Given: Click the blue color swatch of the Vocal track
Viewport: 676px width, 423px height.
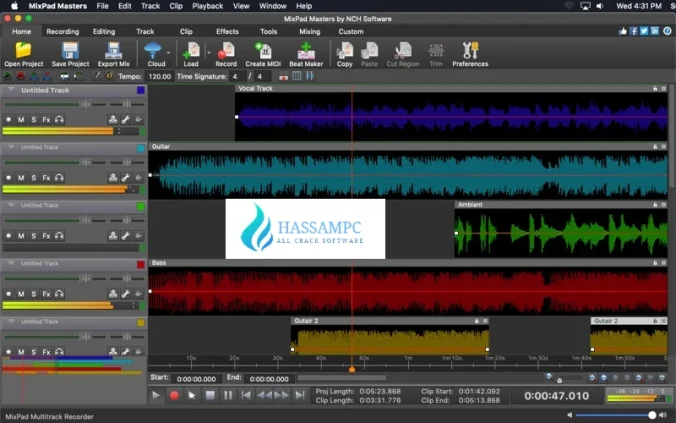Looking at the screenshot, I should [141, 90].
